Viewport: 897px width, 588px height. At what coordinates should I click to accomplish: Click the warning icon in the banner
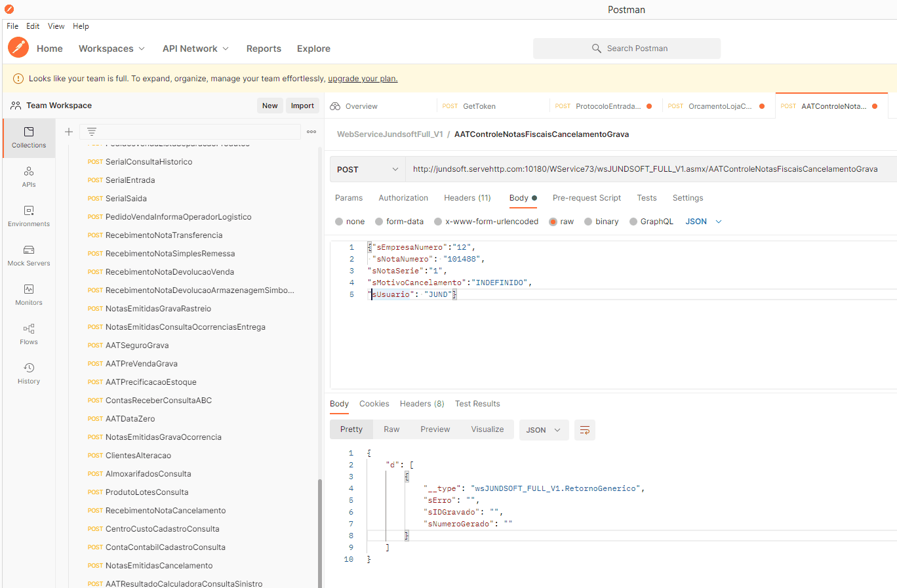point(18,79)
